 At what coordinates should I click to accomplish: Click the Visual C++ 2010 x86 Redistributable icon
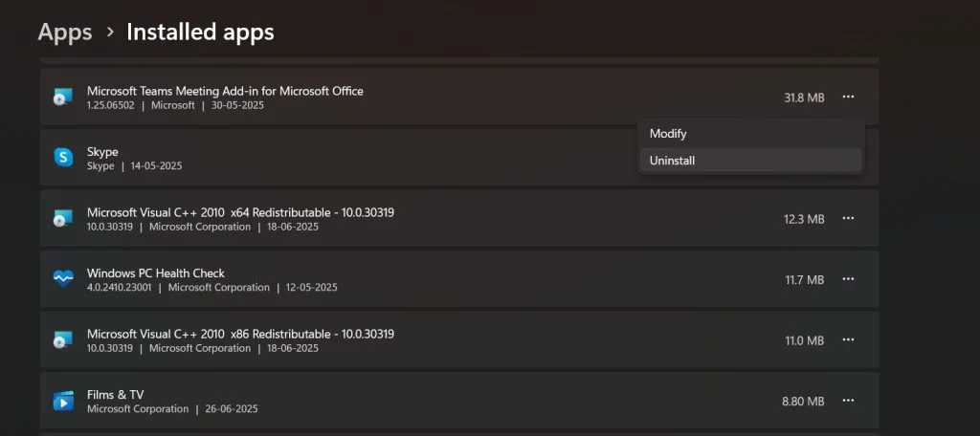(63, 340)
